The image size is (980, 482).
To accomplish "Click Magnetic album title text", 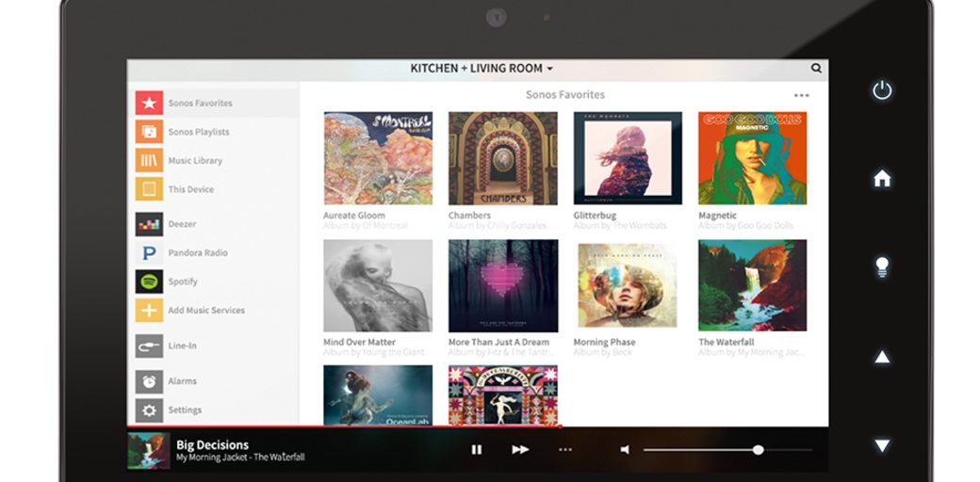I will coord(717,216).
